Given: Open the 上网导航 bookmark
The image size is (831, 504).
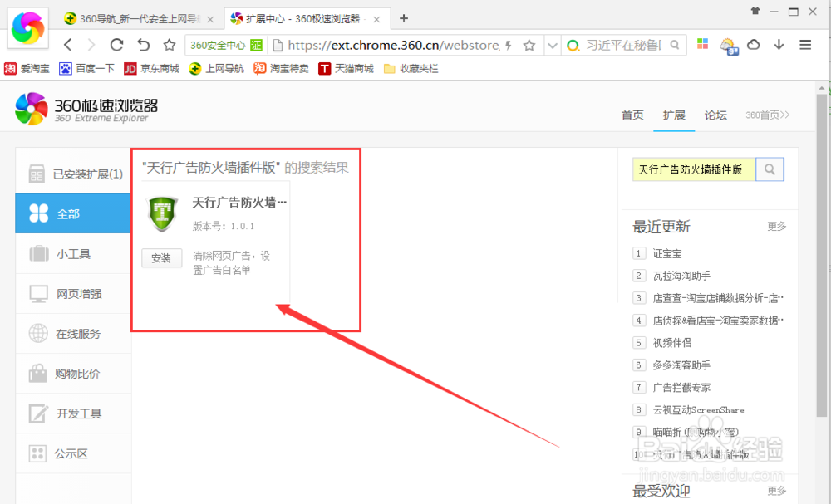Looking at the screenshot, I should 216,68.
